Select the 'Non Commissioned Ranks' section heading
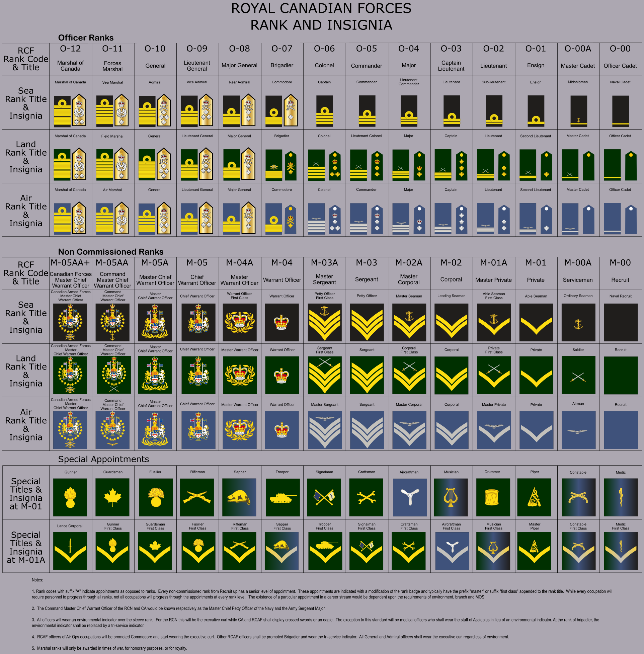 (110, 252)
